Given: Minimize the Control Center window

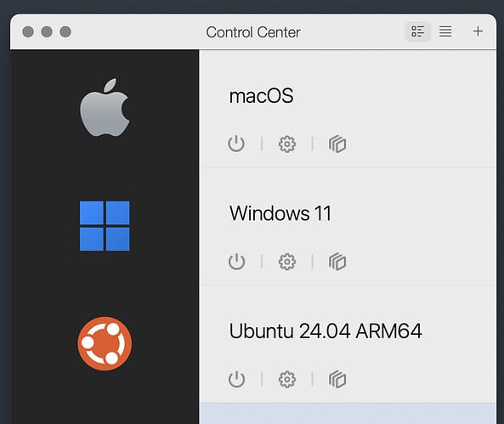Looking at the screenshot, I should [47, 31].
